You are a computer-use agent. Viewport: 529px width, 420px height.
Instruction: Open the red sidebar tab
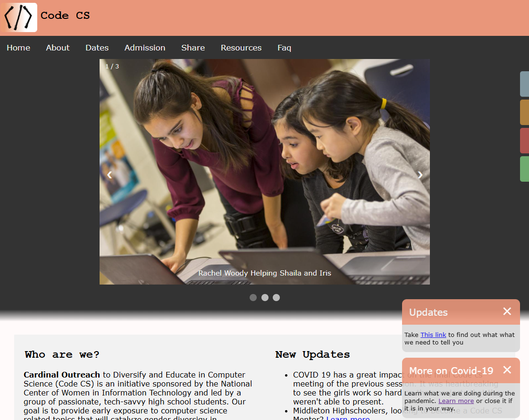[x=525, y=141]
